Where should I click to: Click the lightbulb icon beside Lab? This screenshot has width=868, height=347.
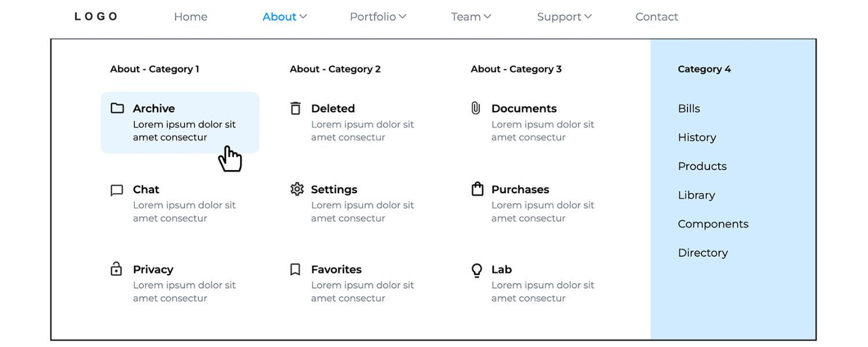pos(476,270)
